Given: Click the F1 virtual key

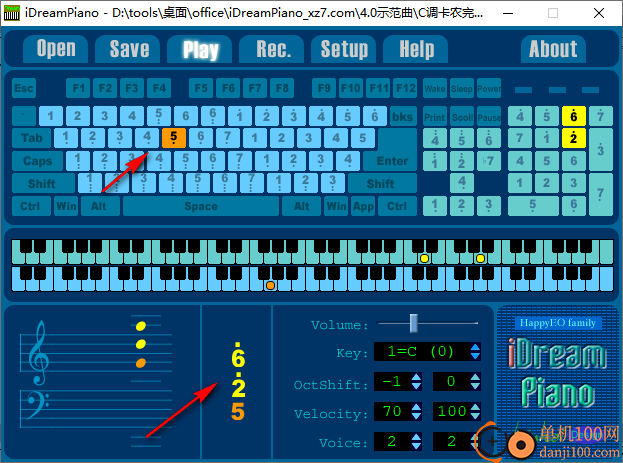Looking at the screenshot, I should tap(78, 88).
